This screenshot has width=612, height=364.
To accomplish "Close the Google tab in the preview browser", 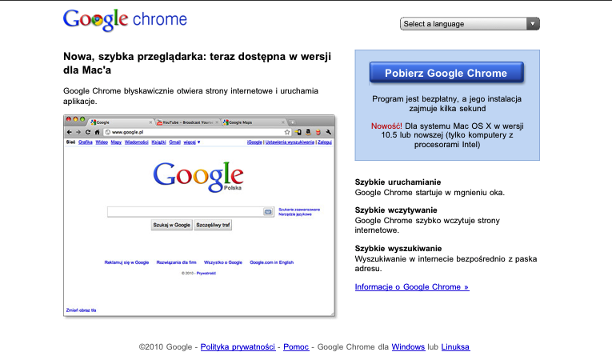I will click(x=150, y=122).
